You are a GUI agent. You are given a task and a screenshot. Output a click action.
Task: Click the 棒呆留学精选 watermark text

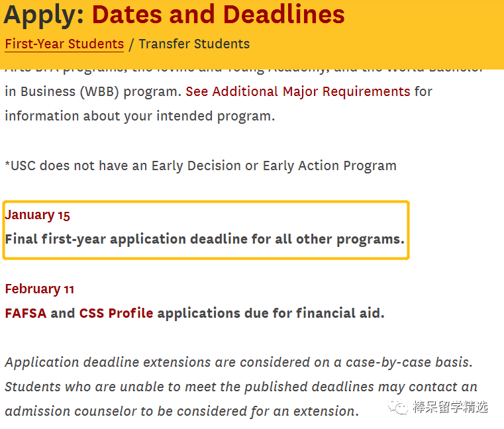450,407
